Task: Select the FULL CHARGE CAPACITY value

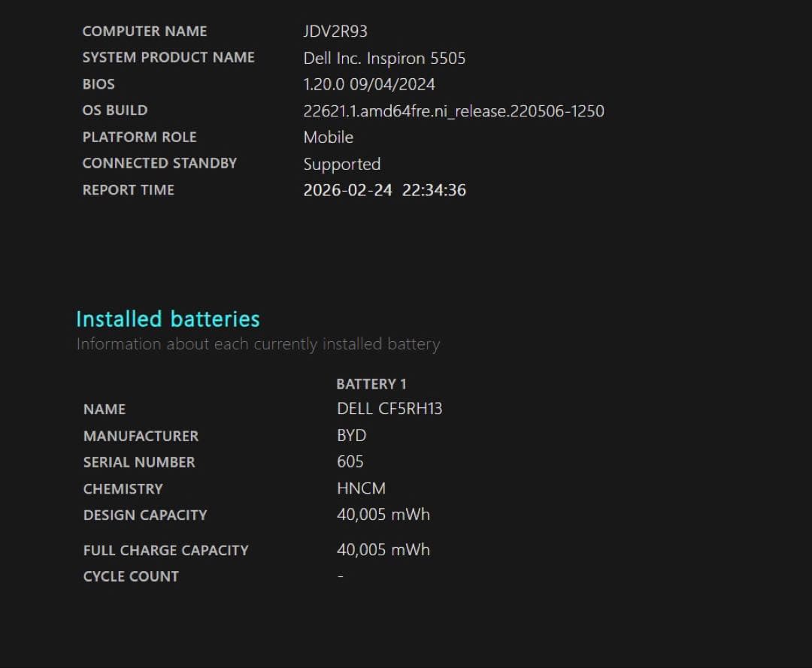Action: point(383,549)
